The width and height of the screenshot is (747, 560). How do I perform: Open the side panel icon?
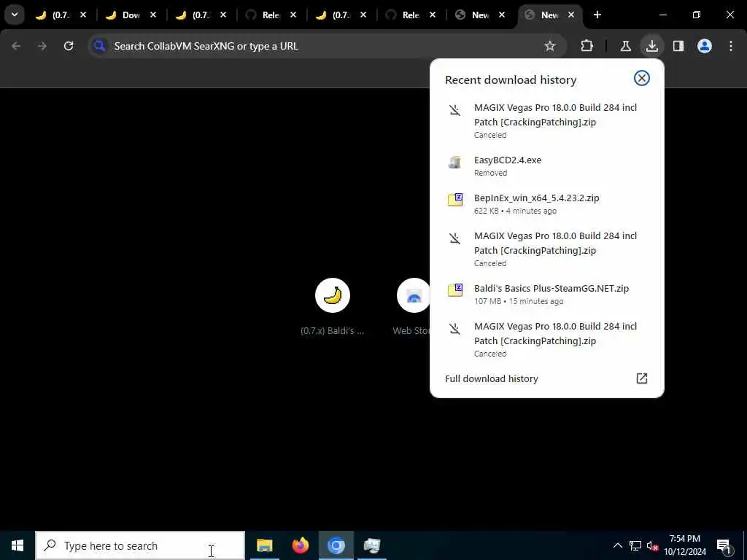tap(678, 46)
